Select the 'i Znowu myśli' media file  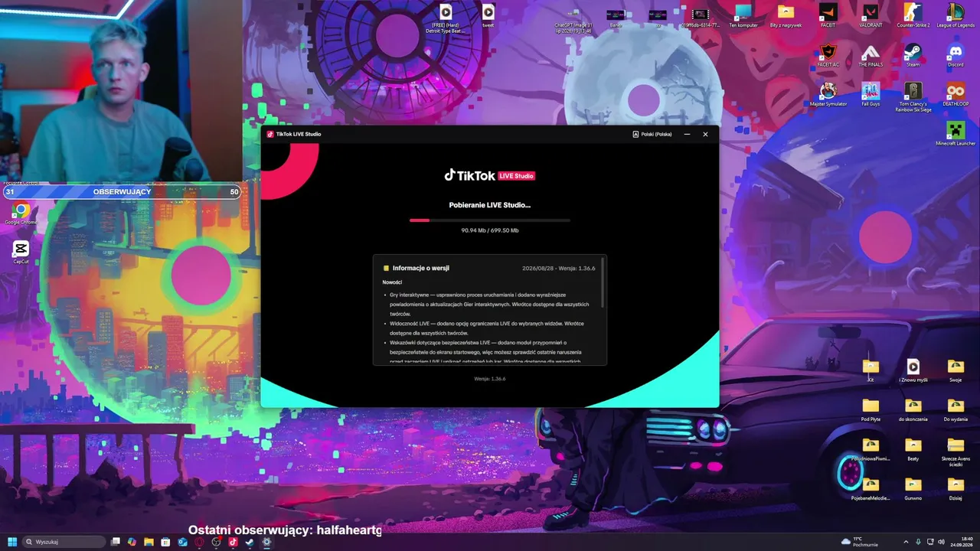[913, 370]
